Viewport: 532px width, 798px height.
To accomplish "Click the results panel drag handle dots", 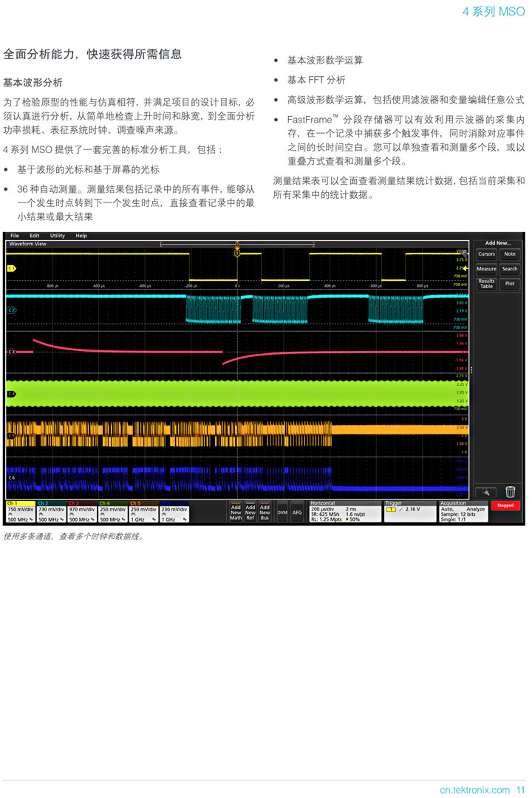I will 471,370.
